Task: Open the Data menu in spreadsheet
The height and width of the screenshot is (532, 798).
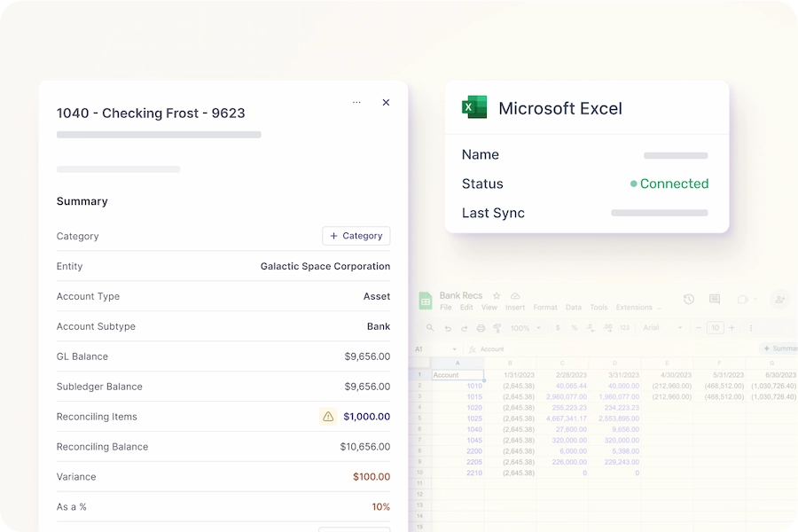Action: pos(574,308)
